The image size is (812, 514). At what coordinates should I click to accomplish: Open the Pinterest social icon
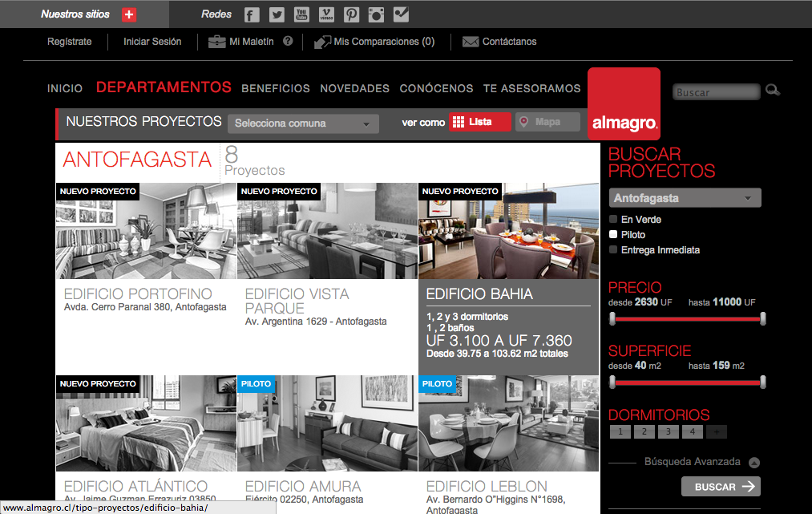click(x=351, y=15)
